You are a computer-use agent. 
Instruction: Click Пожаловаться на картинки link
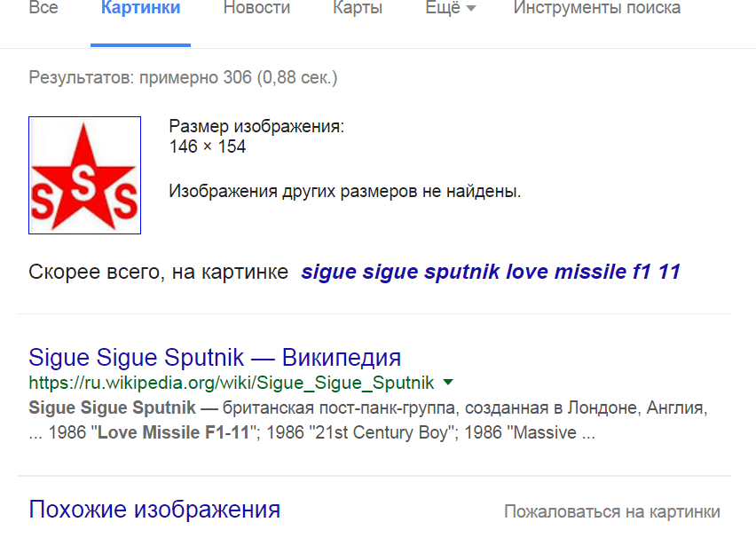[612, 511]
